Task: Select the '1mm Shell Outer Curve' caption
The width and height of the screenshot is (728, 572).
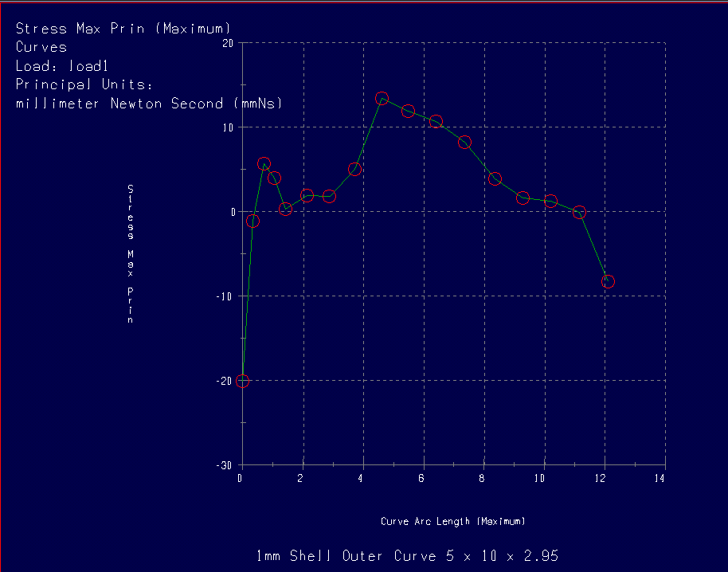Action: click(x=407, y=555)
